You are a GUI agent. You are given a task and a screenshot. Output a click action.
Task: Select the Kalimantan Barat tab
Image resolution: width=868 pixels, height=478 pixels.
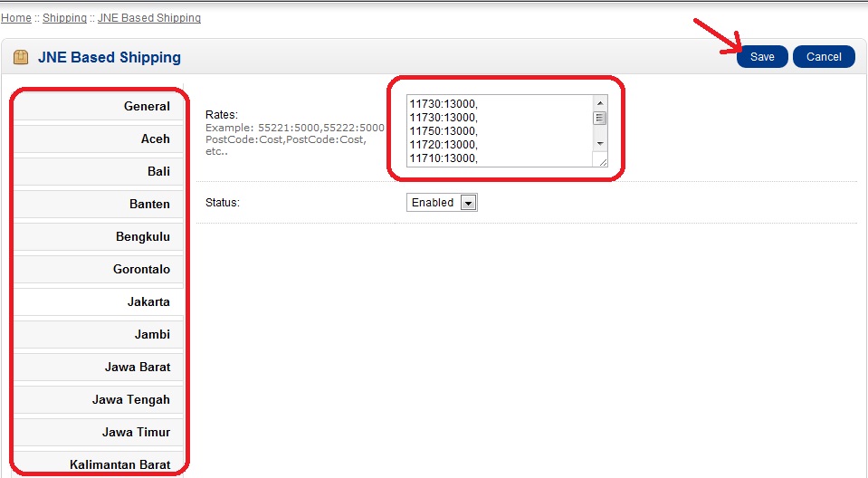(x=100, y=464)
